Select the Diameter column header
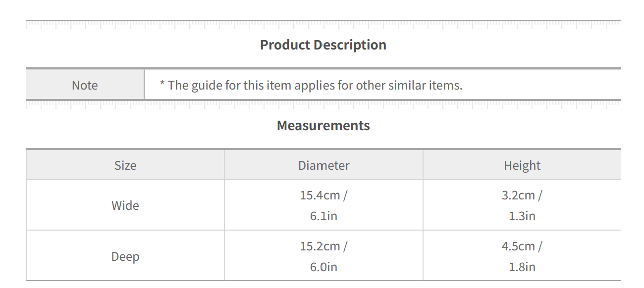Viewport: 644px width, 288px height. point(323,165)
